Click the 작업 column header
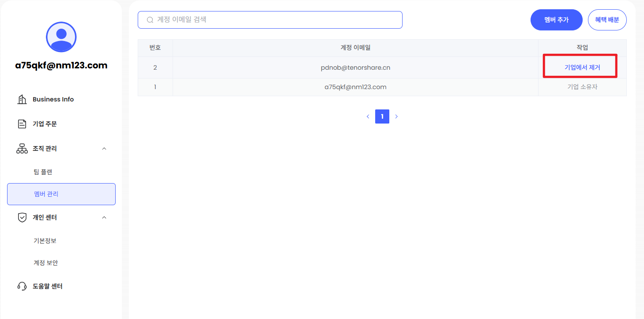The image size is (644, 319). tap(582, 48)
